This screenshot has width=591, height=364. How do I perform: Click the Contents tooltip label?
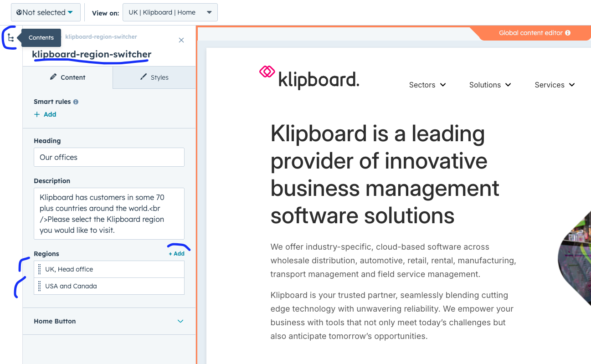pos(41,38)
